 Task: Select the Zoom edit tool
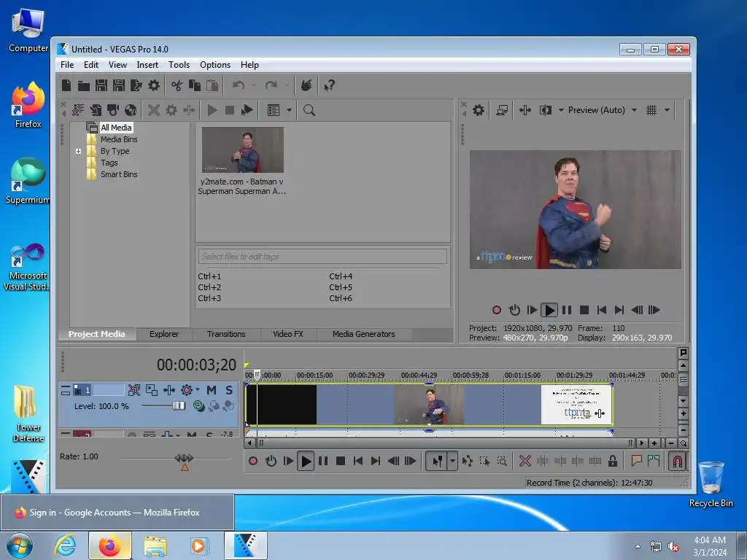click(x=502, y=461)
